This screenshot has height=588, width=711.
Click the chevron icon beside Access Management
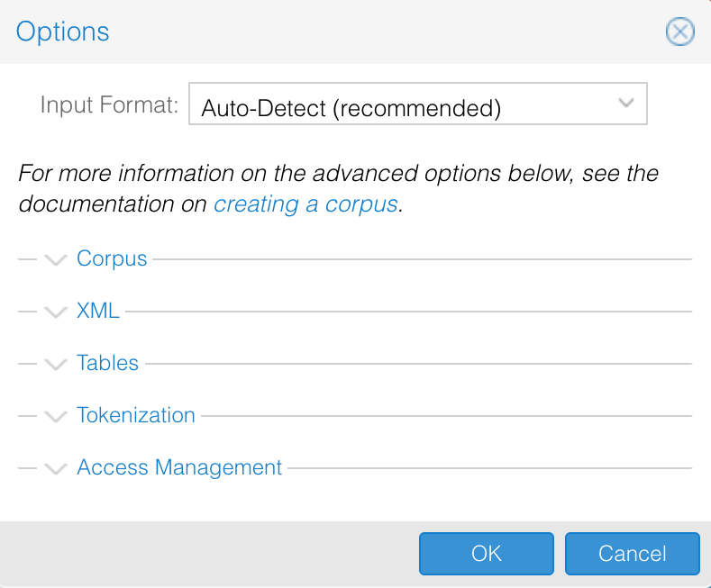click(56, 468)
